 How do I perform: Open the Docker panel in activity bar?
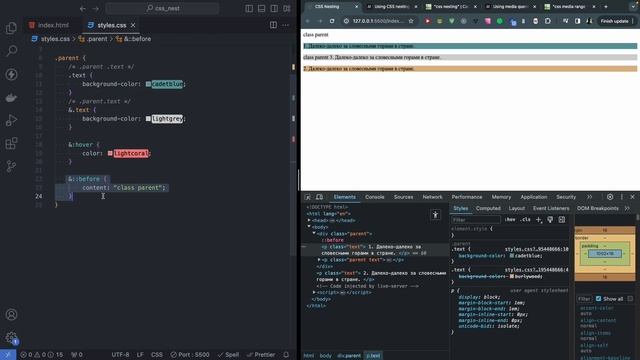click(11, 97)
